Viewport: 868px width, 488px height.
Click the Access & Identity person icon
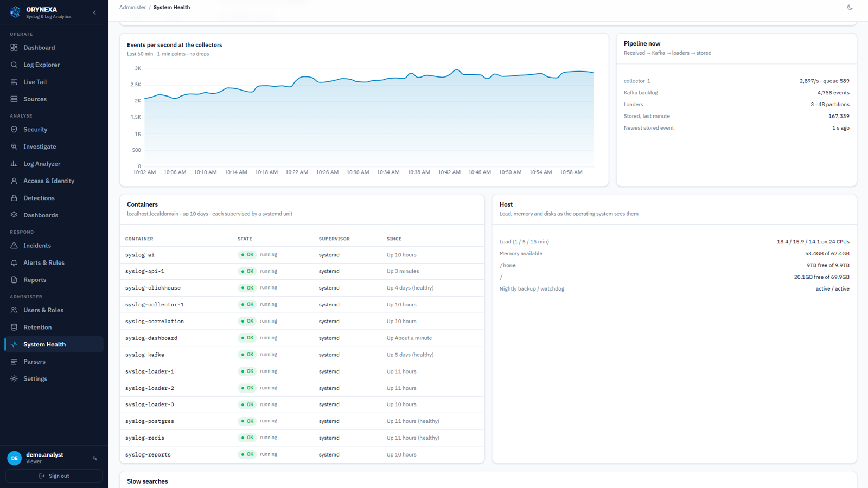[x=14, y=181]
